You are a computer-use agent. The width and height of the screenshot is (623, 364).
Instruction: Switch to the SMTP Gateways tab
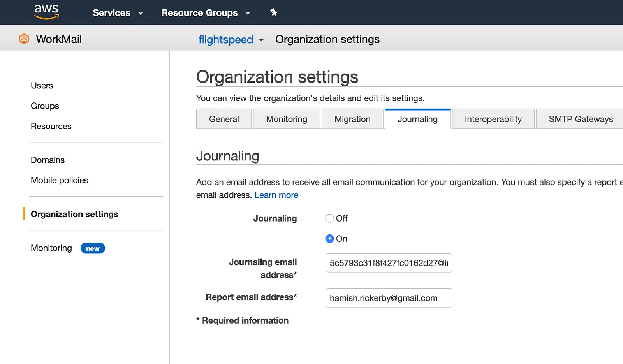click(581, 119)
